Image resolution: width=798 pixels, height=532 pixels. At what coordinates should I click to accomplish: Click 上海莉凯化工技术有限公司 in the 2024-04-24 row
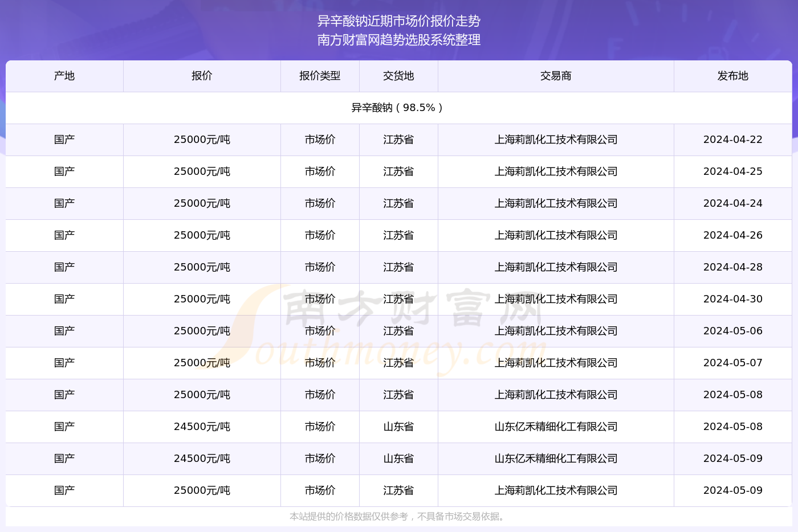point(556,203)
